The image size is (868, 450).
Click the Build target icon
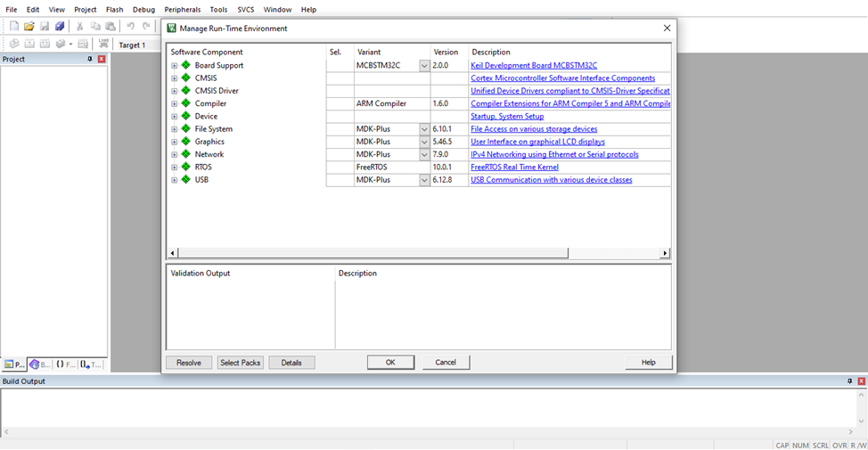(x=30, y=44)
